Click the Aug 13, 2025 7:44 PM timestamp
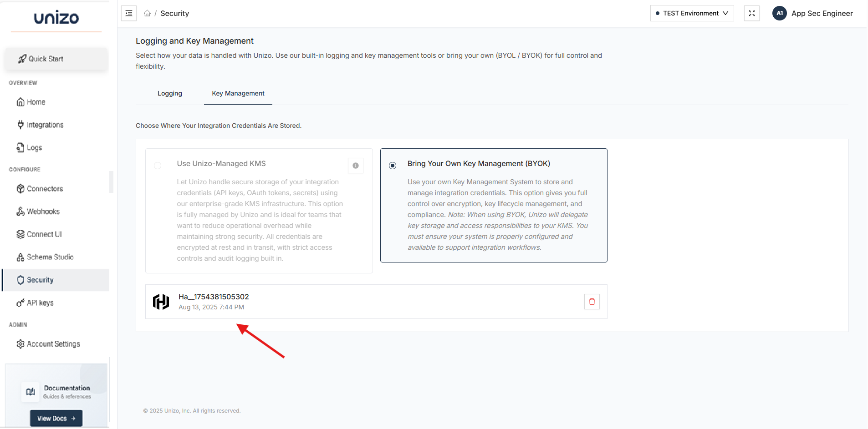 211,307
